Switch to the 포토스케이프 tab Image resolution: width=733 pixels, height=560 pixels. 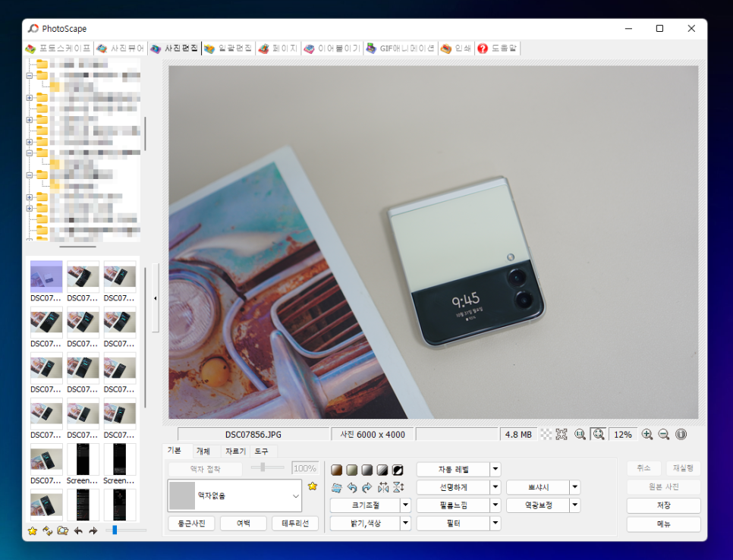coord(58,48)
